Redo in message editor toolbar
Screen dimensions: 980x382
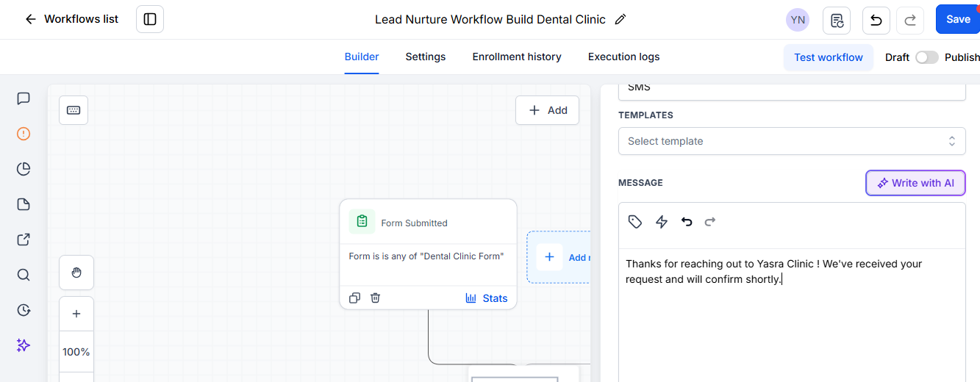[710, 221]
